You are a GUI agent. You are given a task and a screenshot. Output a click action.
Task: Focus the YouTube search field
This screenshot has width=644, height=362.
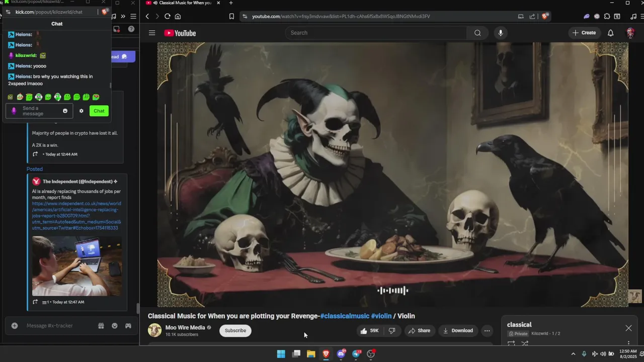[376, 33]
